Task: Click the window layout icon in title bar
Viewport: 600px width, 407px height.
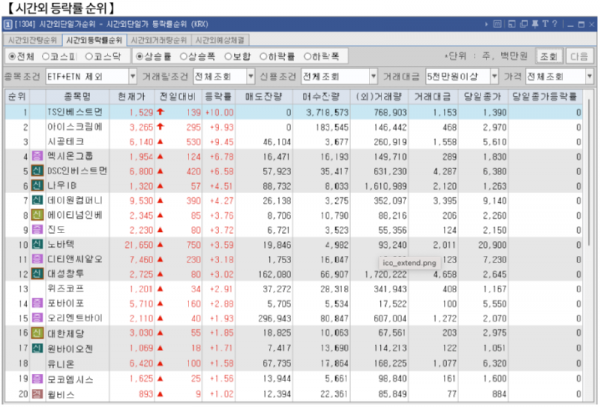Action: 512,24
